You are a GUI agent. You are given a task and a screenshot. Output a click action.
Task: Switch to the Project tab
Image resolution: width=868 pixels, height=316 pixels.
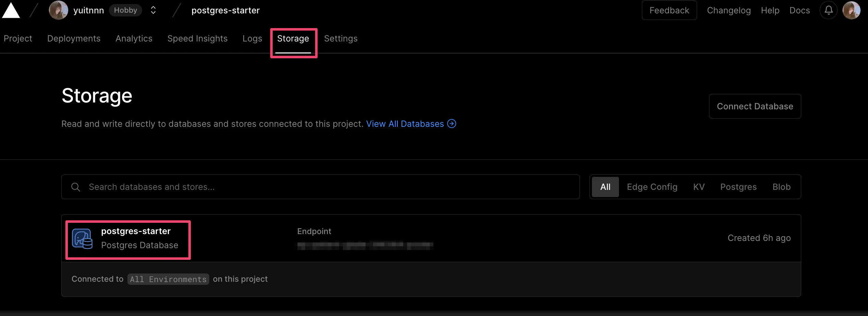point(18,39)
